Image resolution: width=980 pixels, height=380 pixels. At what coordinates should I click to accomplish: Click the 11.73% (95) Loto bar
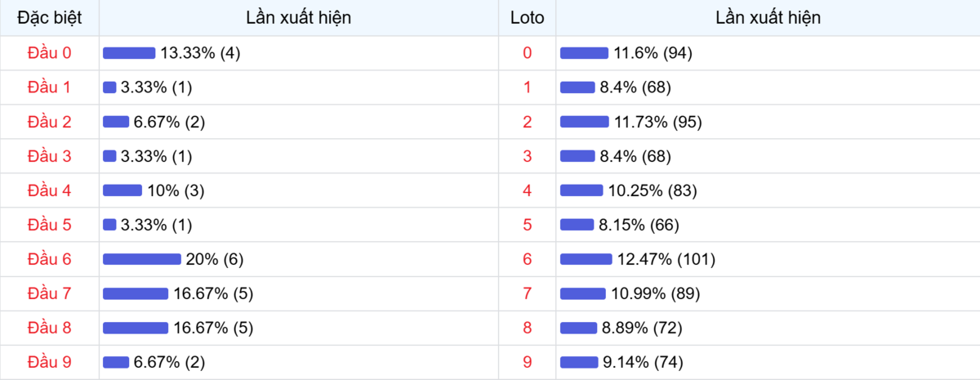(x=585, y=122)
